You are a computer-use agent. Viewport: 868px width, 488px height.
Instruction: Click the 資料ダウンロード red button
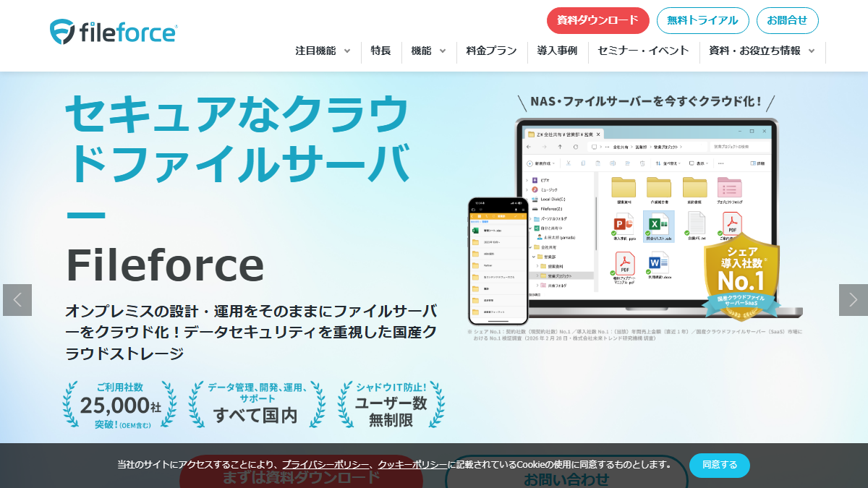(x=597, y=20)
